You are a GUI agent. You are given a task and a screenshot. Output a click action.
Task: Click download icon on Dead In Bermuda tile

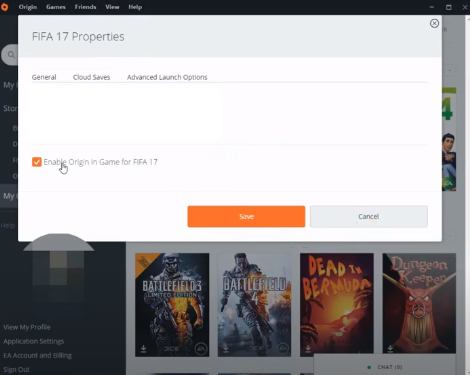coord(308,349)
